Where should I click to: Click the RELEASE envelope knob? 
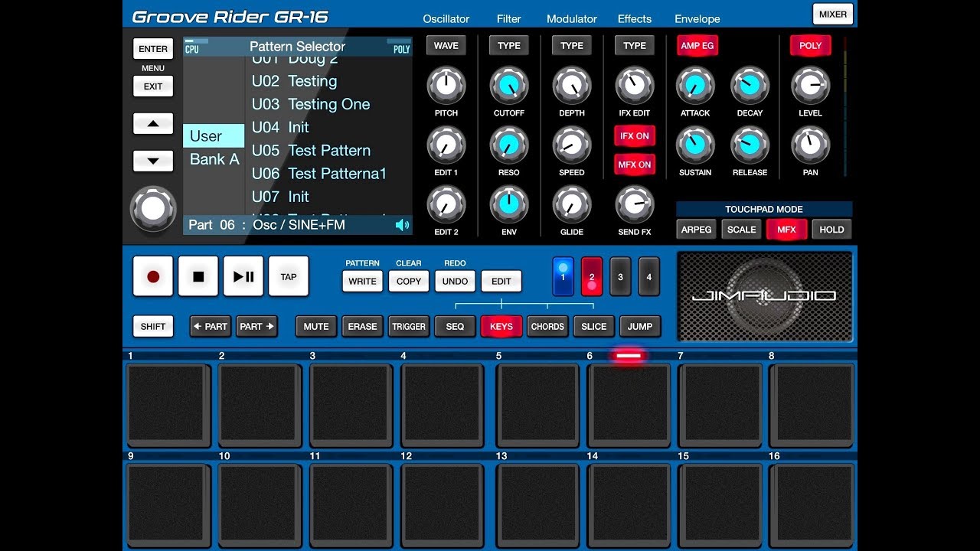click(x=750, y=145)
